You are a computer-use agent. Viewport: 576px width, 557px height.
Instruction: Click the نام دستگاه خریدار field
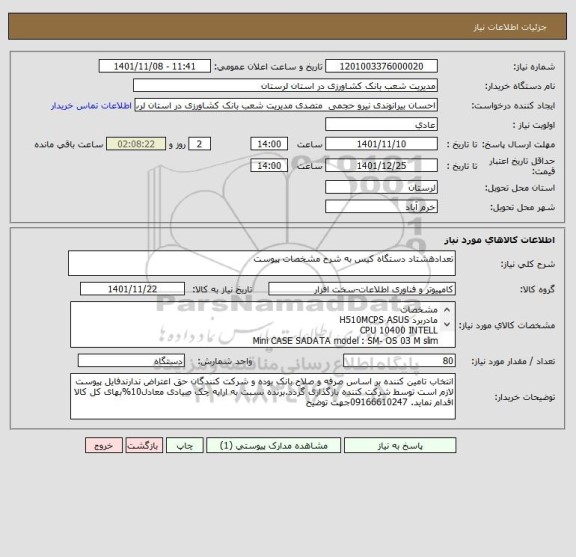(x=285, y=86)
